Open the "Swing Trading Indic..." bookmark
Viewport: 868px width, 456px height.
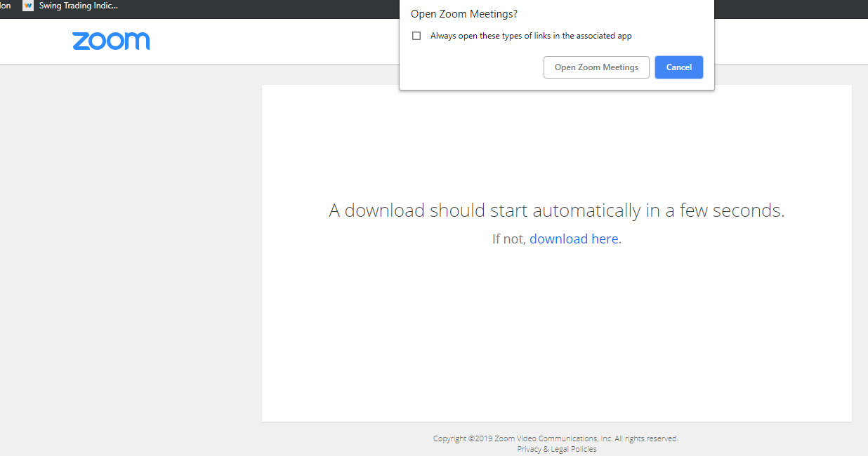click(78, 6)
